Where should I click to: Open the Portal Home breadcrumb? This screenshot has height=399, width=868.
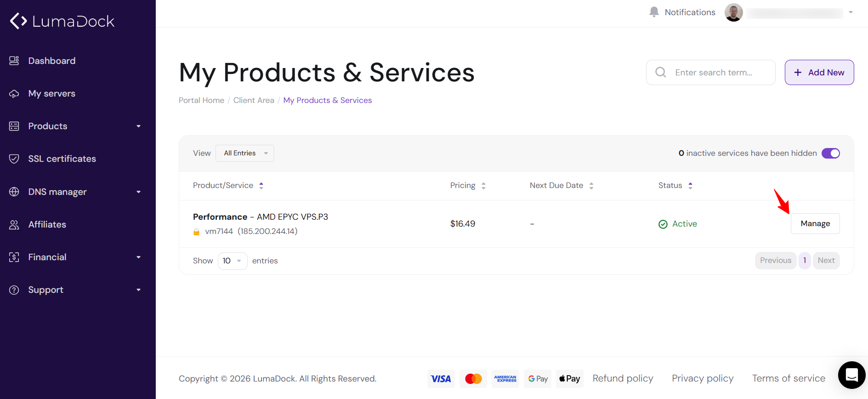tap(201, 100)
